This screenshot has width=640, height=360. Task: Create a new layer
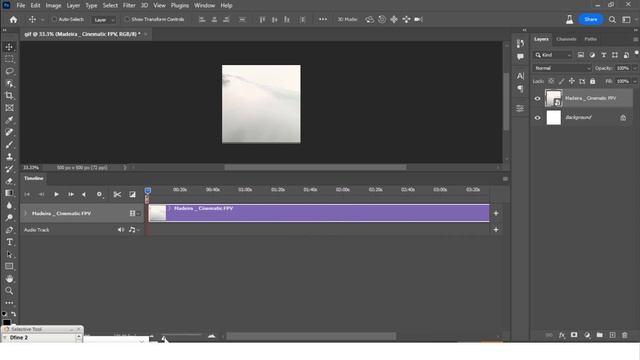(x=612, y=335)
